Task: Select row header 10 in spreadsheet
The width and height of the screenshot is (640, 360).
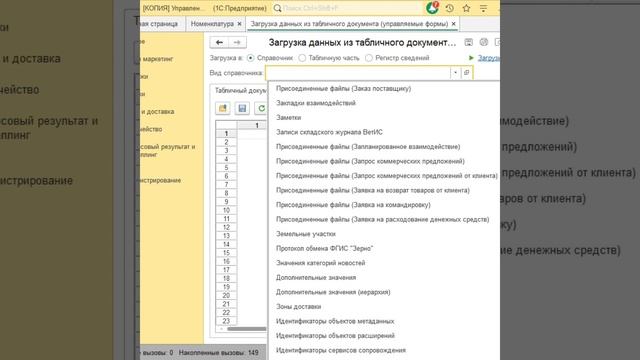Action: coord(226,210)
